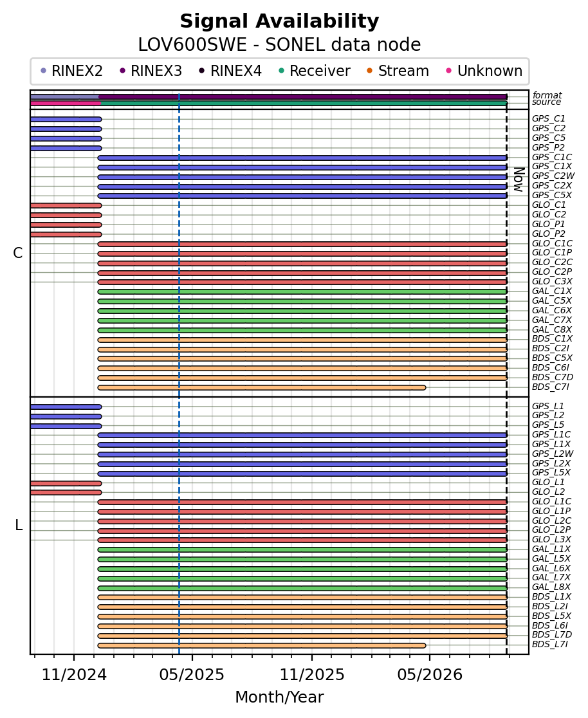Click the RINEX3 legend entry

click(151, 71)
